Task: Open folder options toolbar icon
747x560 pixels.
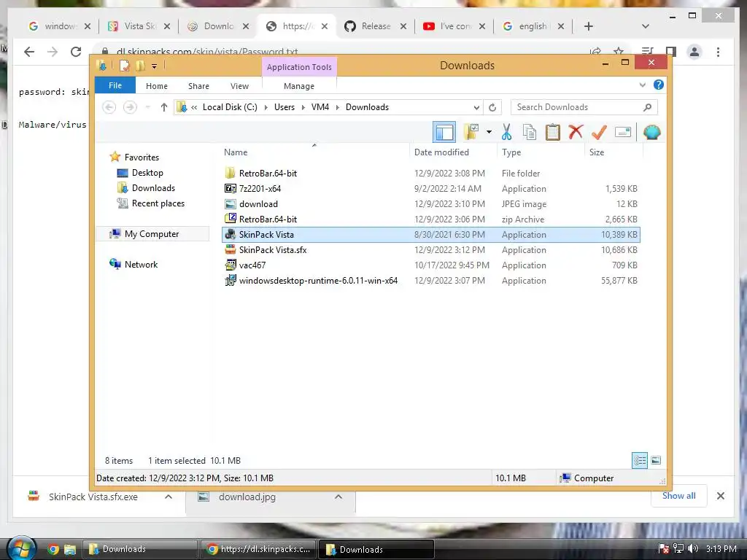Action: [472, 132]
